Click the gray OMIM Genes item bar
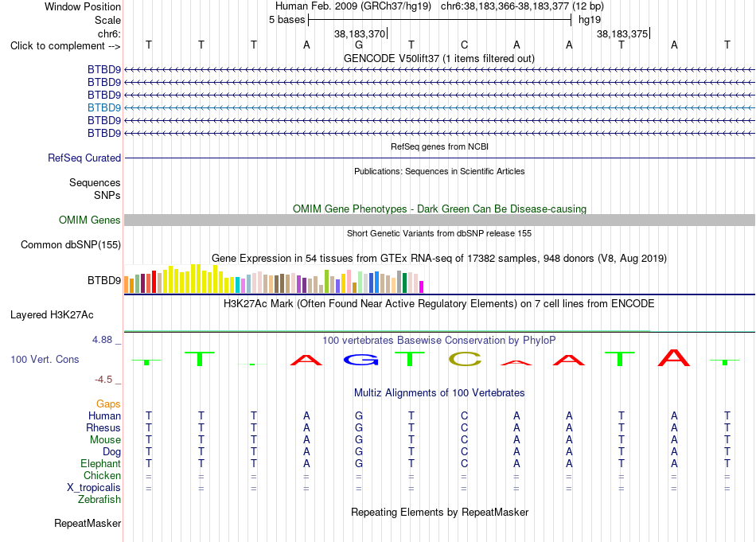756x542 pixels. (439, 220)
